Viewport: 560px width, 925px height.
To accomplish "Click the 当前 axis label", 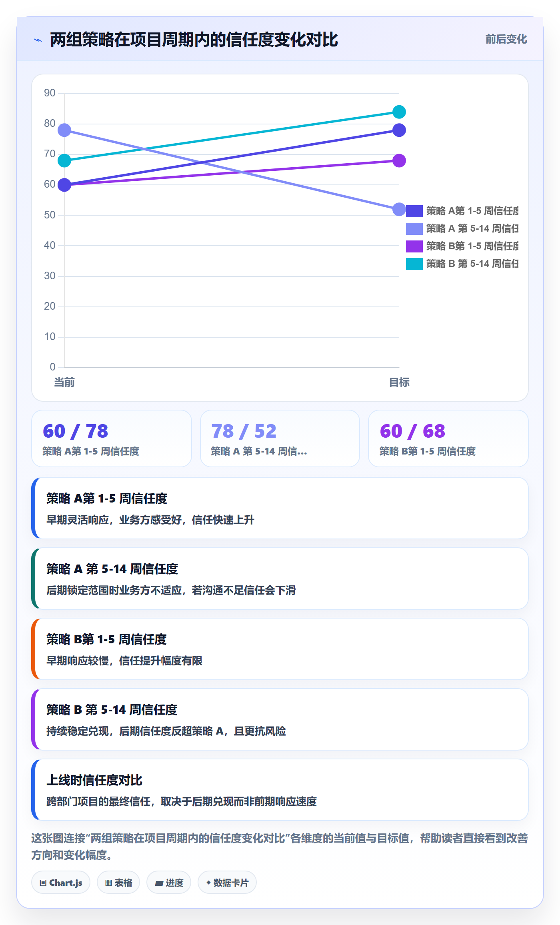I will [x=64, y=382].
